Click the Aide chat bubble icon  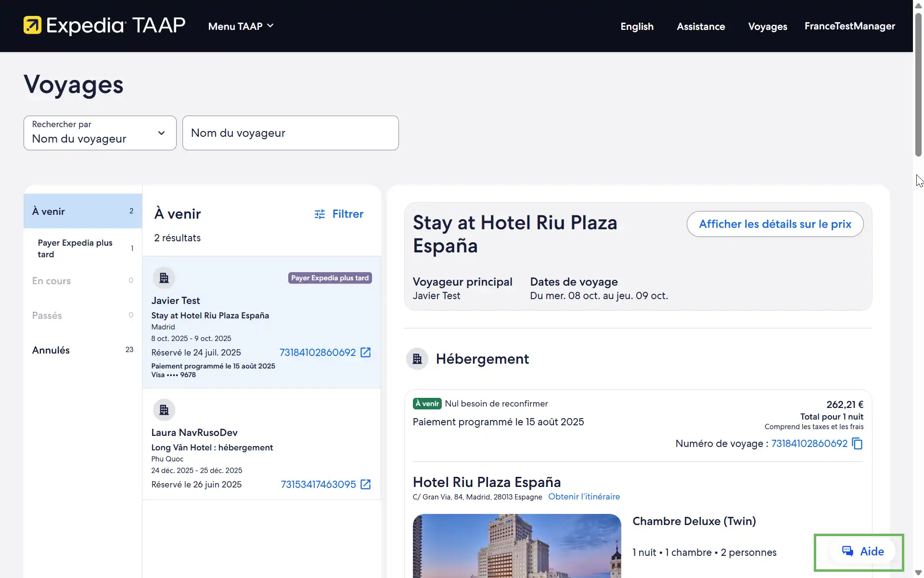click(847, 552)
